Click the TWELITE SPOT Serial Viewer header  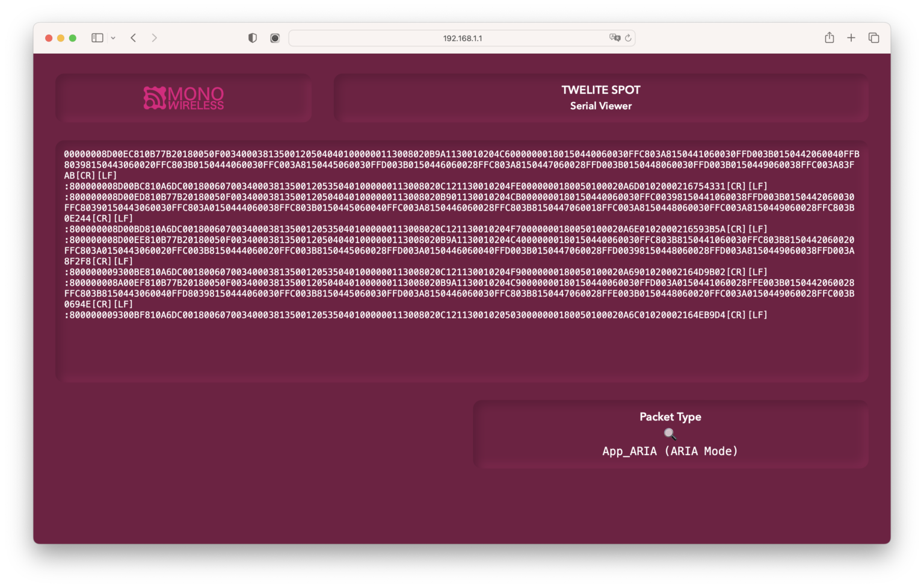click(600, 96)
